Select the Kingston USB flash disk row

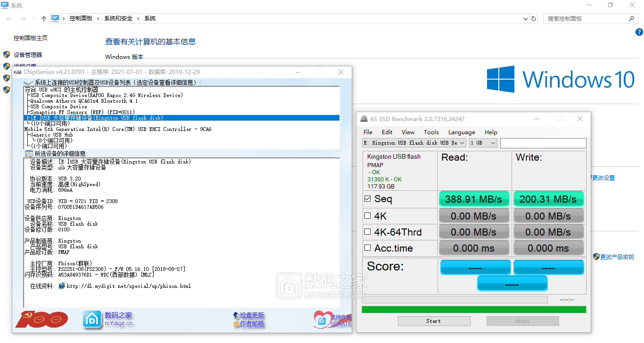pos(182,118)
